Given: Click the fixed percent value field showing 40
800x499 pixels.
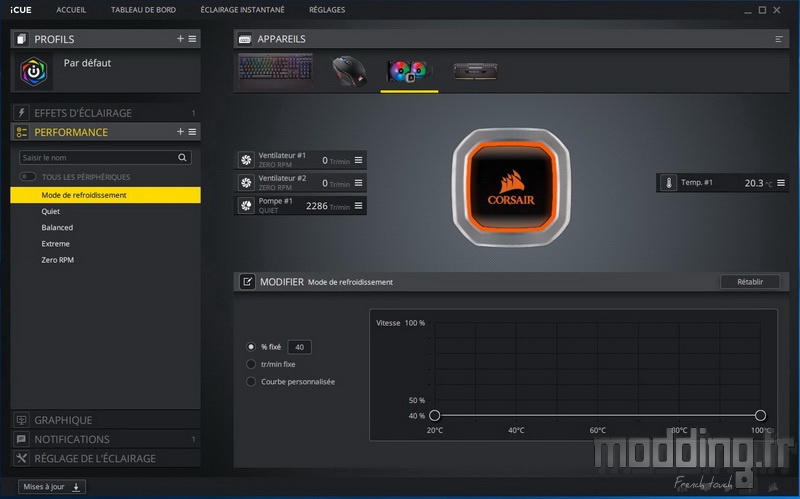Looking at the screenshot, I should pos(299,347).
